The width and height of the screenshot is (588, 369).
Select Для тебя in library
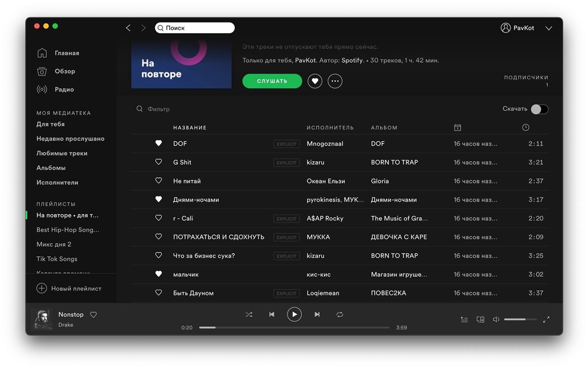[51, 124]
